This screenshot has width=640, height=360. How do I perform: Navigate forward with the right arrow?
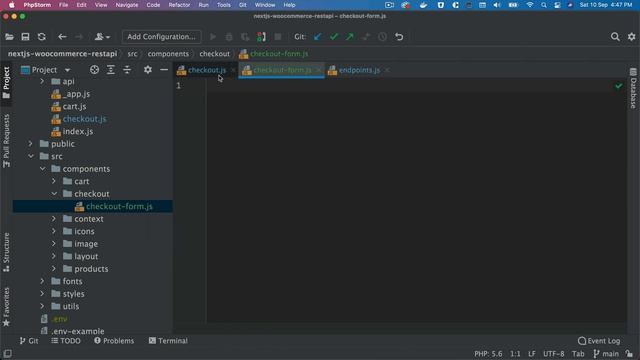coord(79,37)
